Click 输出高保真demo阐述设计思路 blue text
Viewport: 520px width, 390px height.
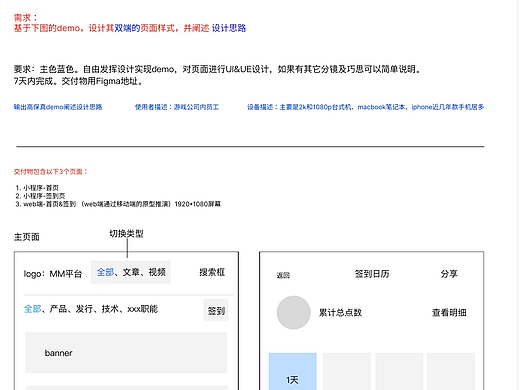coord(58,107)
